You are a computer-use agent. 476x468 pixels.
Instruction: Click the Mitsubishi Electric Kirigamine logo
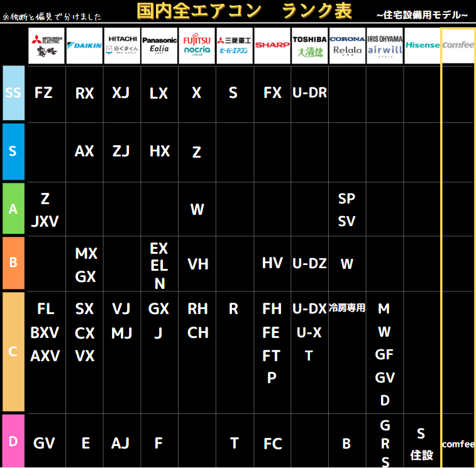tap(47, 45)
